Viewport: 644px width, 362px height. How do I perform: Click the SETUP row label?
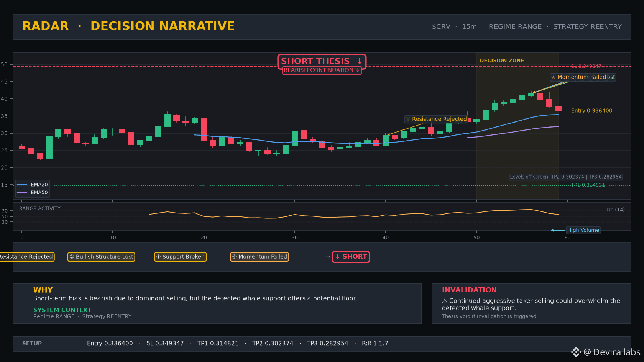pos(32,344)
